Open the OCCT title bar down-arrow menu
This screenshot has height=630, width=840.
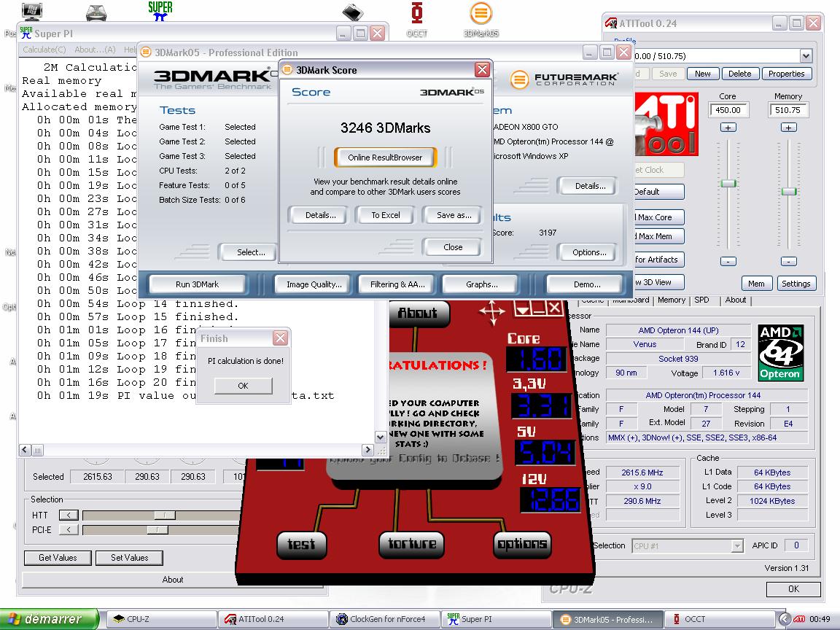tap(522, 309)
